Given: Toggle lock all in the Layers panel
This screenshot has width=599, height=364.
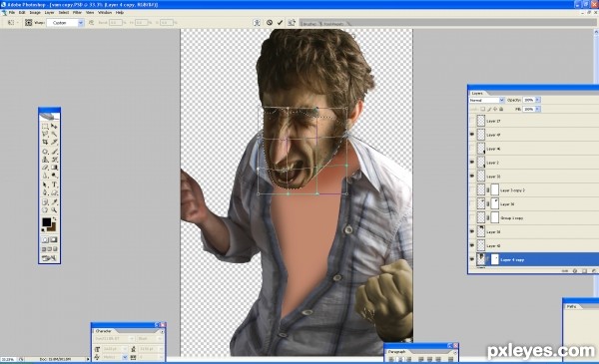Looking at the screenshot, I should [501, 109].
